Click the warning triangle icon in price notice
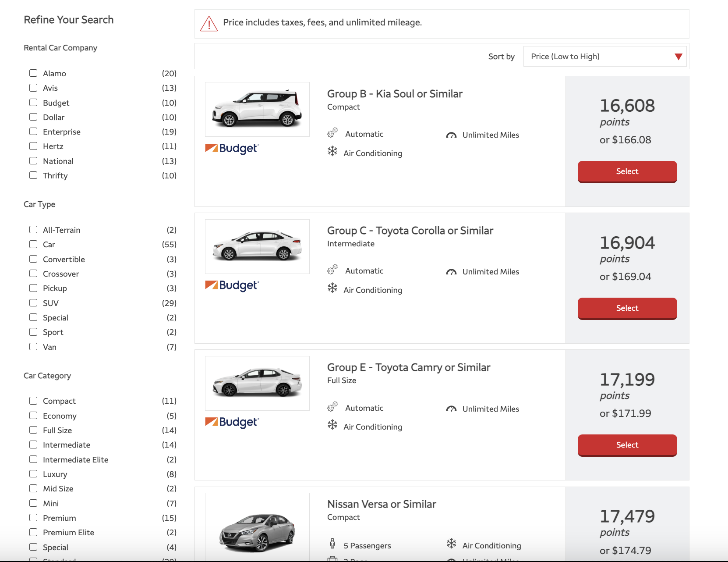 209,24
